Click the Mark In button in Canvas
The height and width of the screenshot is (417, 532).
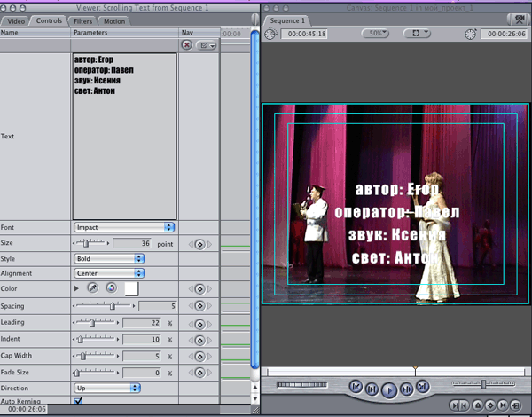pyautogui.click(x=456, y=405)
